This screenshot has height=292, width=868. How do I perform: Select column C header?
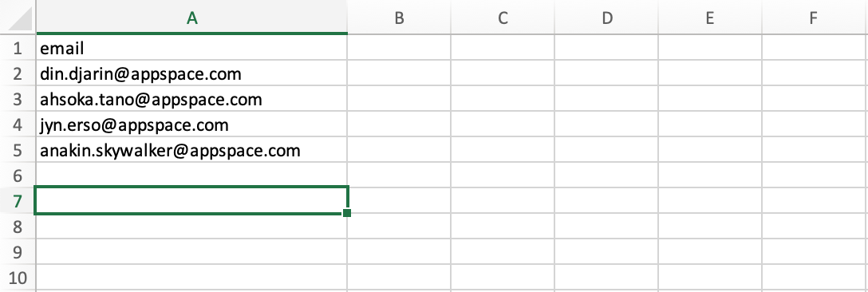point(503,18)
